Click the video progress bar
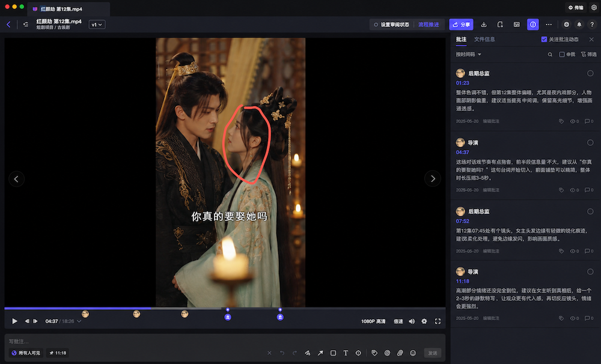 point(225,308)
